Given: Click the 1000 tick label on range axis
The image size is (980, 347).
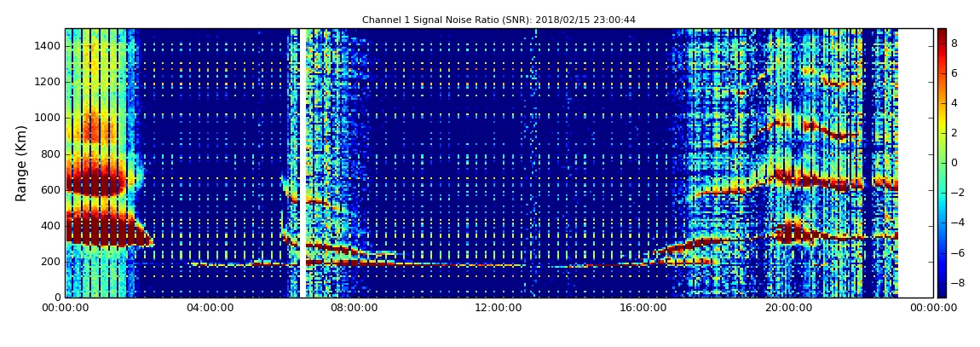Looking at the screenshot, I should coord(49,119).
